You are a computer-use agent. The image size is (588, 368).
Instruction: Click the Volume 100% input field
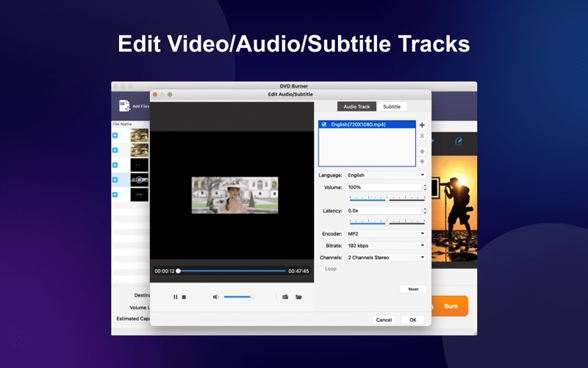[x=384, y=188]
